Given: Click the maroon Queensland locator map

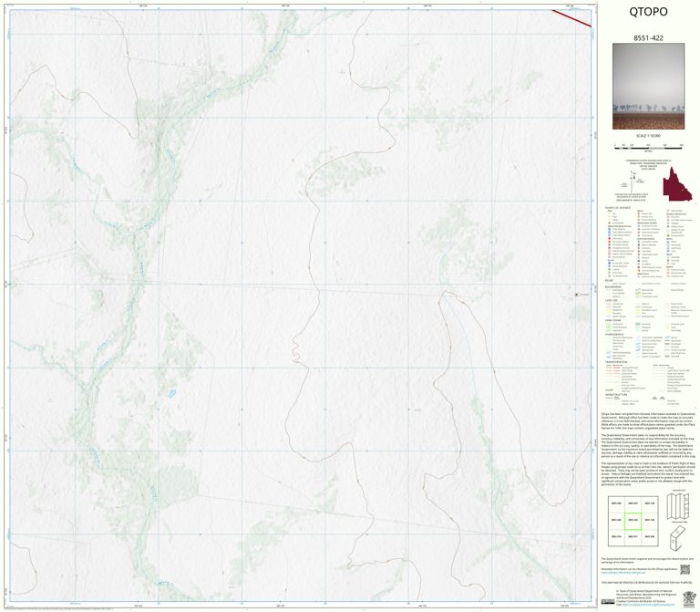Looking at the screenshot, I should (677, 183).
